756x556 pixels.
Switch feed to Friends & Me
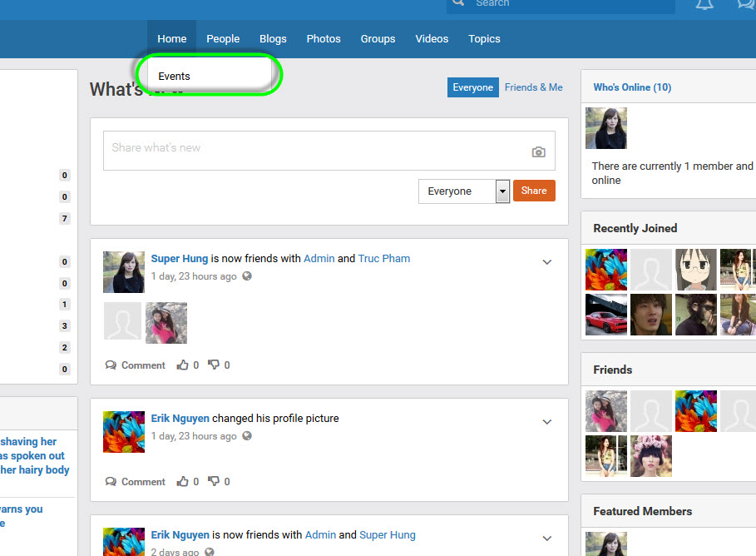pos(533,87)
